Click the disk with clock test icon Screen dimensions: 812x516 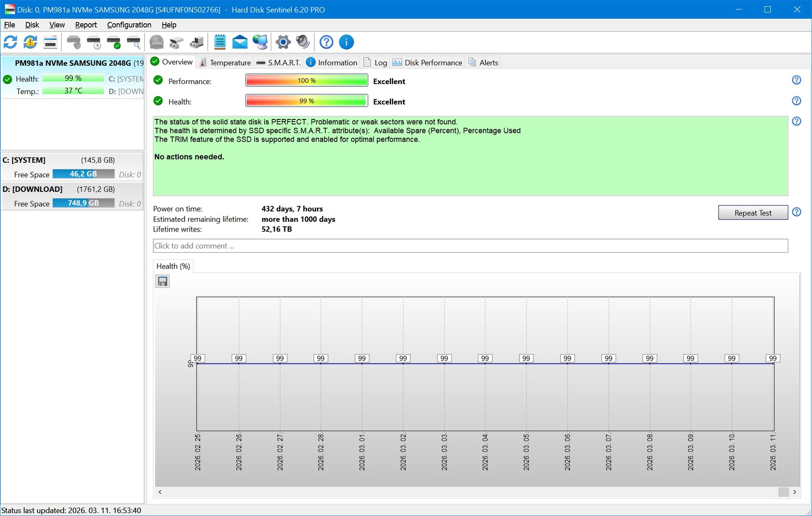[x=94, y=42]
